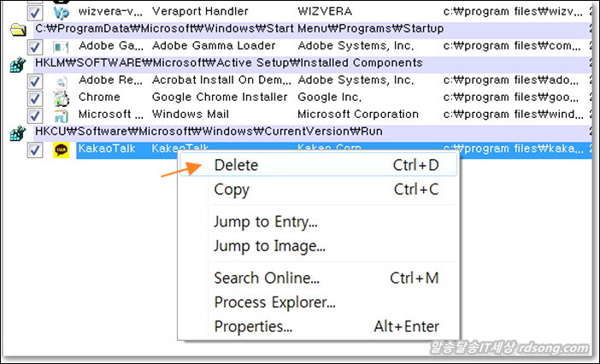
Task: Click the HKCU Run registry icon
Action: [16, 132]
